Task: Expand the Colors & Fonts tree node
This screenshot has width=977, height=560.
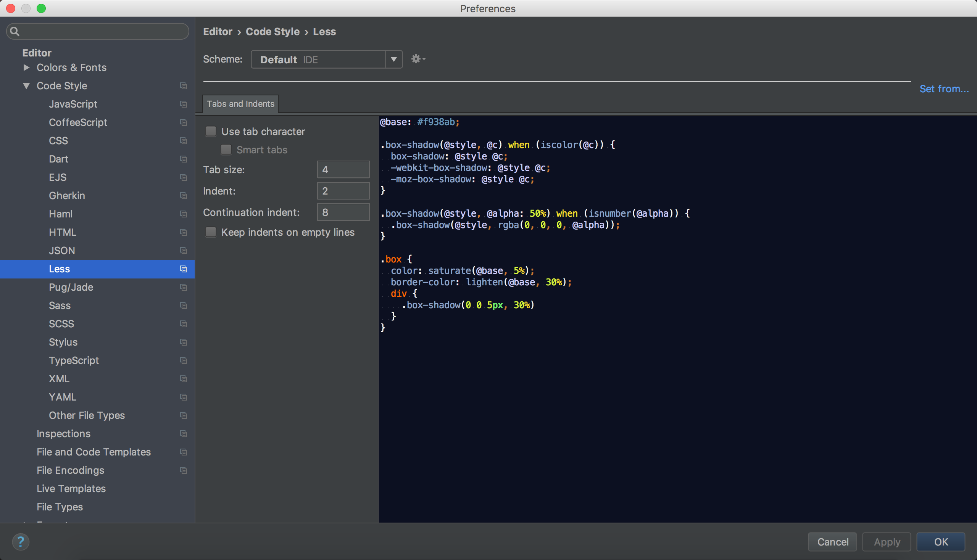Action: coord(26,67)
